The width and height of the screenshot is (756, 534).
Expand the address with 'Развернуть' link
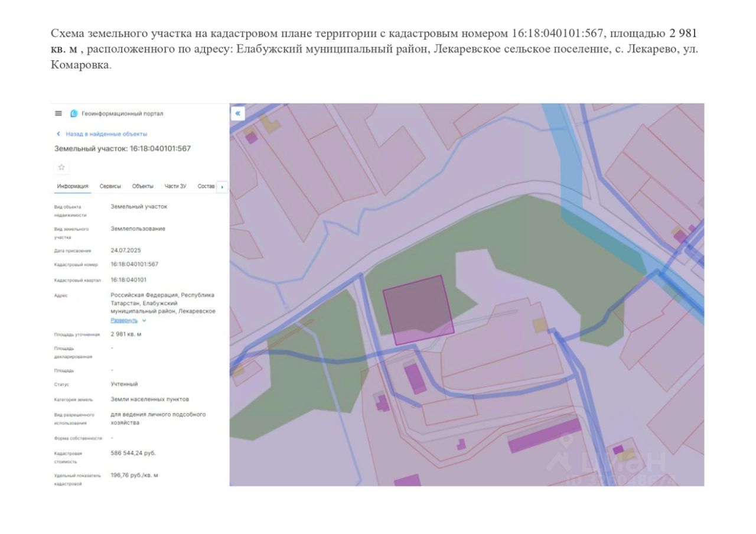[128, 320]
